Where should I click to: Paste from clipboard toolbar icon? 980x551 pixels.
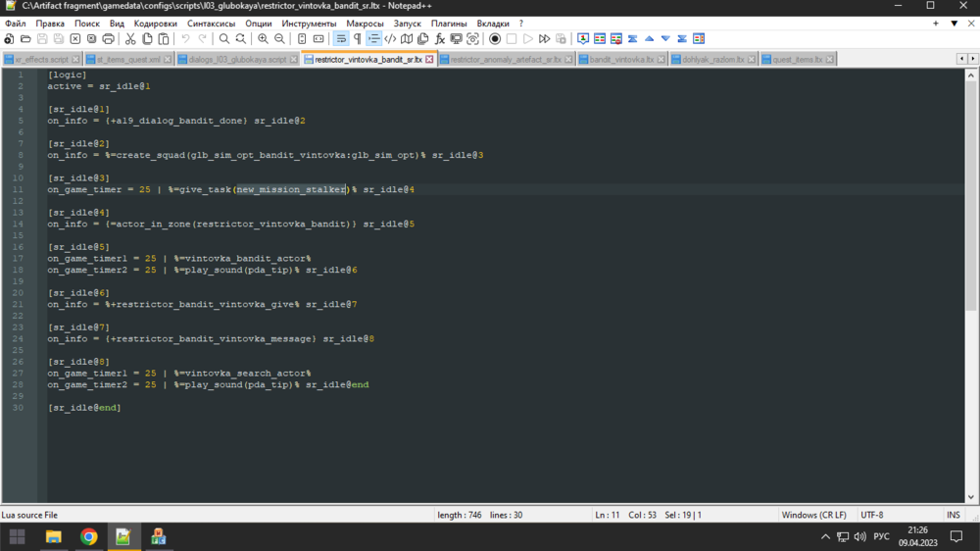tap(163, 39)
